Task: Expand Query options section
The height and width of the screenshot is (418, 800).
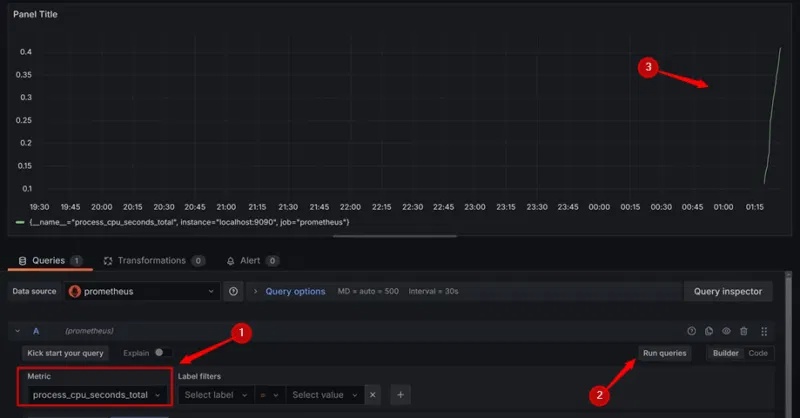Action: (256, 291)
